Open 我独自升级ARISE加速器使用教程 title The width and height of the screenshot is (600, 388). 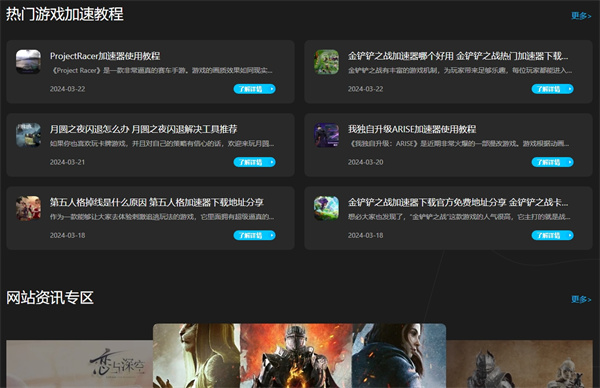click(x=412, y=129)
